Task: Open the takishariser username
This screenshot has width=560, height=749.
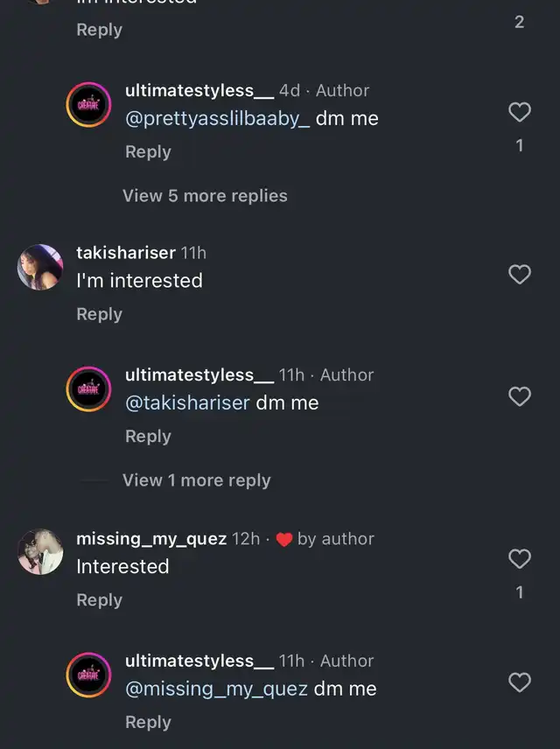Action: [x=125, y=253]
